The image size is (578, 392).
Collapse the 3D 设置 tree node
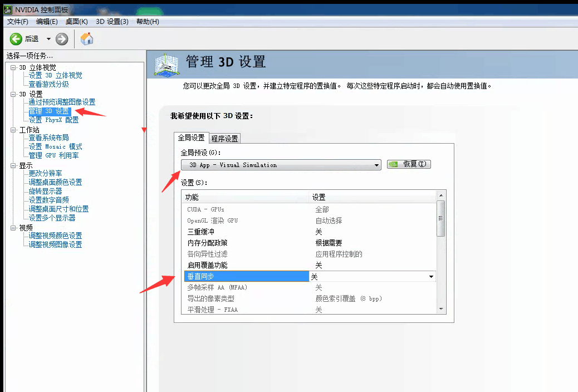[x=13, y=94]
